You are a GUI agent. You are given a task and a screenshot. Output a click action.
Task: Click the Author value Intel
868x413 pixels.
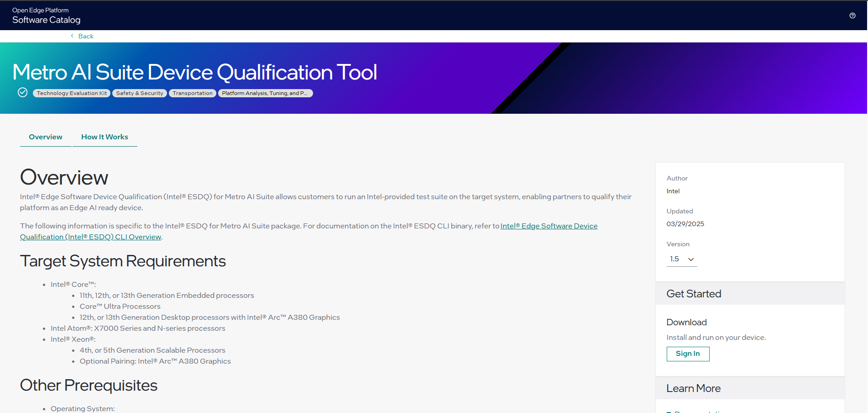[x=673, y=191]
